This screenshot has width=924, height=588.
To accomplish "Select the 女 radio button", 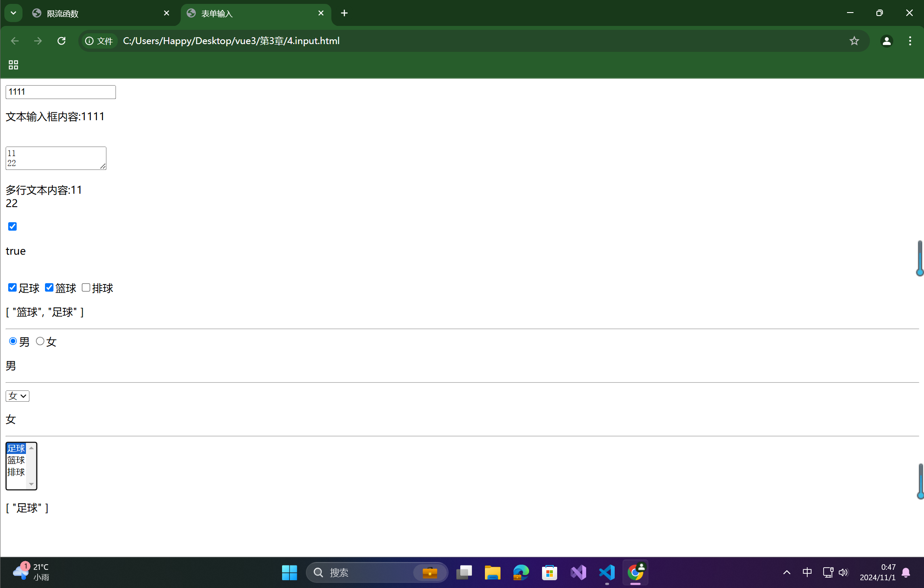I will [x=40, y=341].
